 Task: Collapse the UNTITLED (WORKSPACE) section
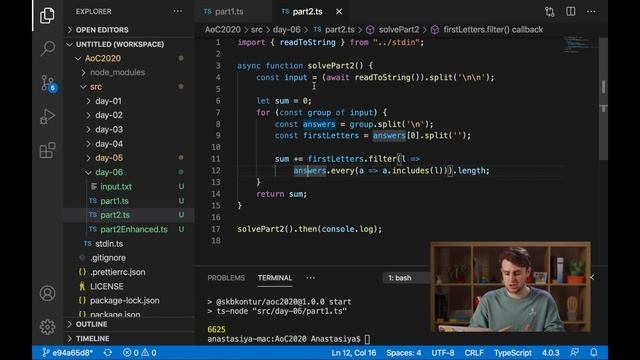pos(129,44)
